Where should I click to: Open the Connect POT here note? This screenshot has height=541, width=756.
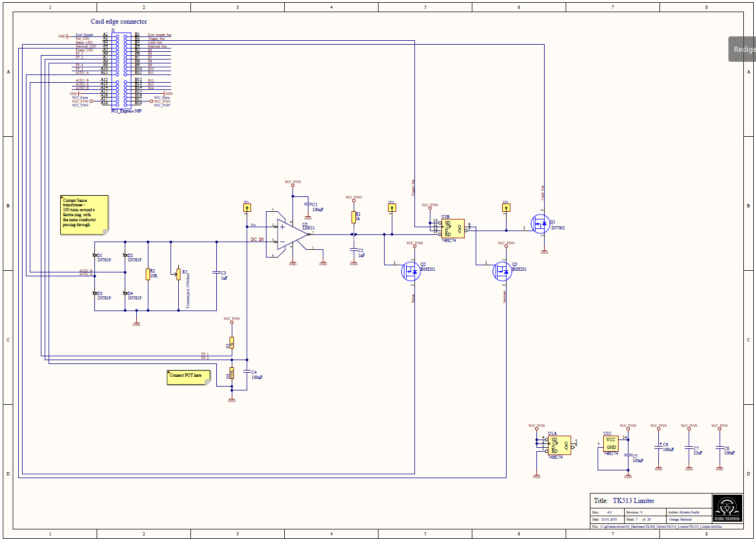point(188,377)
